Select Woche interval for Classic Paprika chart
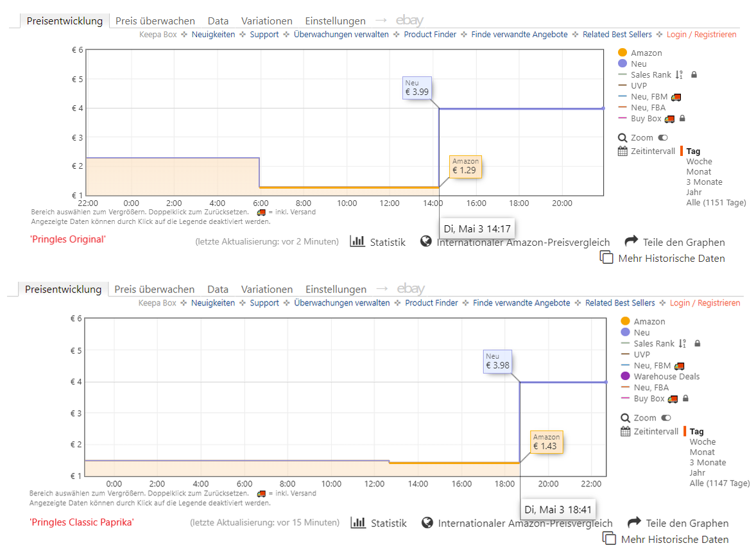Viewport: 756px width, 550px height. click(703, 442)
